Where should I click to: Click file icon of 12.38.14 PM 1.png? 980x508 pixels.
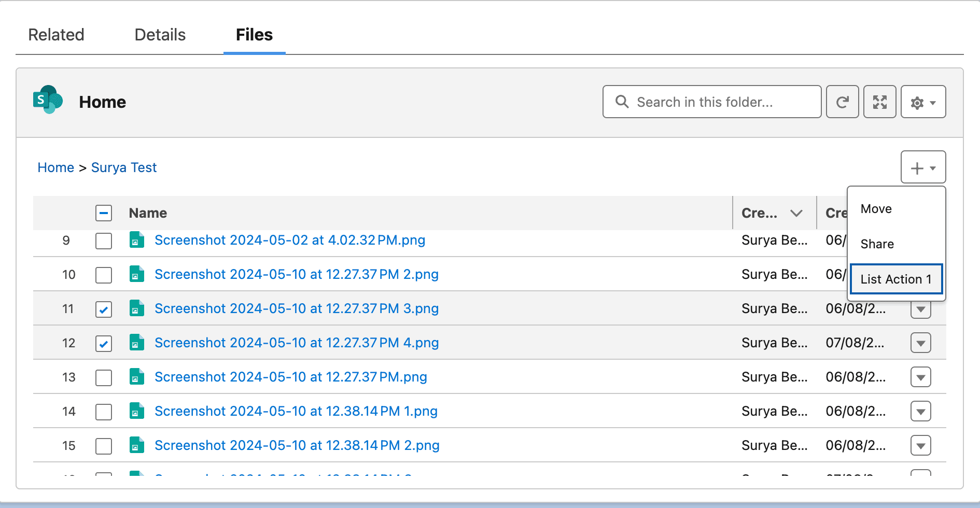(136, 411)
